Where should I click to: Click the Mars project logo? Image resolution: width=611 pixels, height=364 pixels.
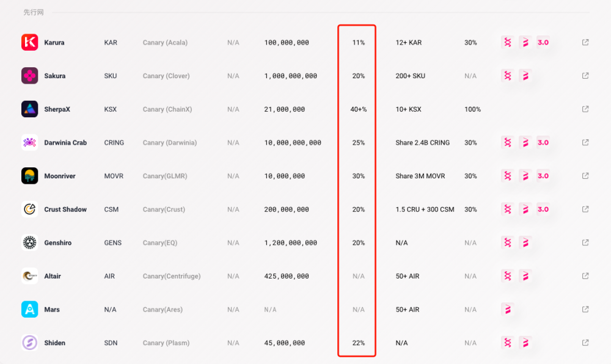pos(29,310)
